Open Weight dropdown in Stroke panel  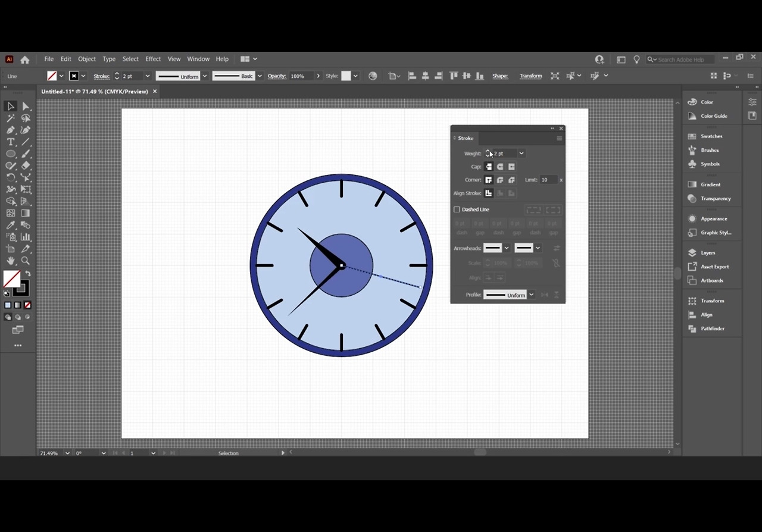click(x=521, y=154)
